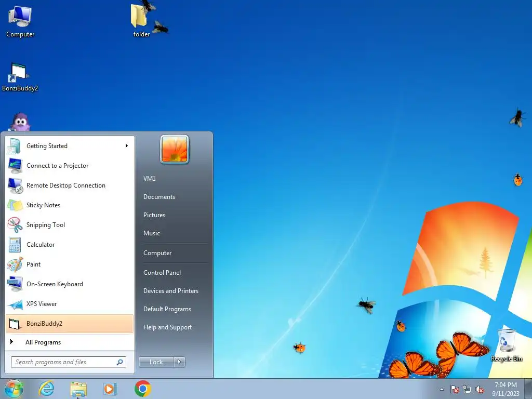Viewport: 532px width, 399px height.
Task: Click Remote Desktop Connection label text
Action: pos(66,185)
